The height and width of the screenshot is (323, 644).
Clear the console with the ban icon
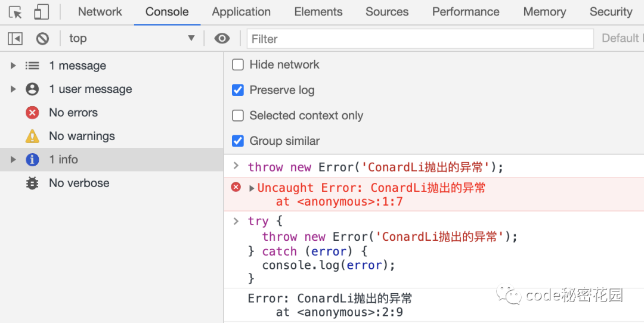tap(42, 39)
